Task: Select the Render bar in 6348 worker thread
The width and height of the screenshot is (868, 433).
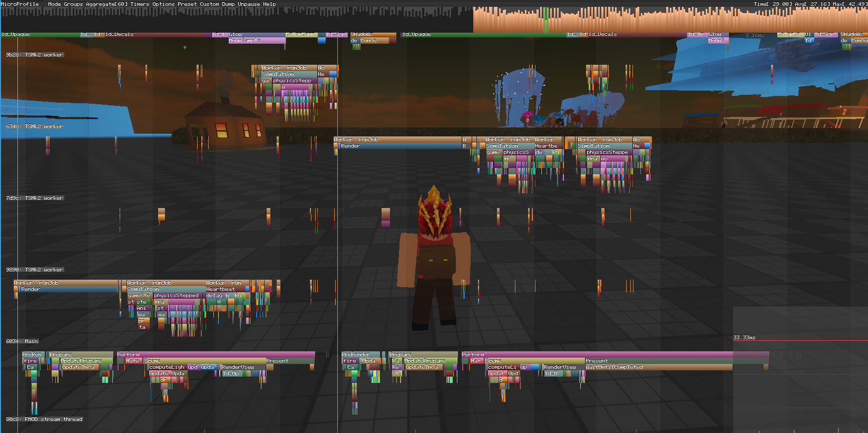Action: [401, 146]
